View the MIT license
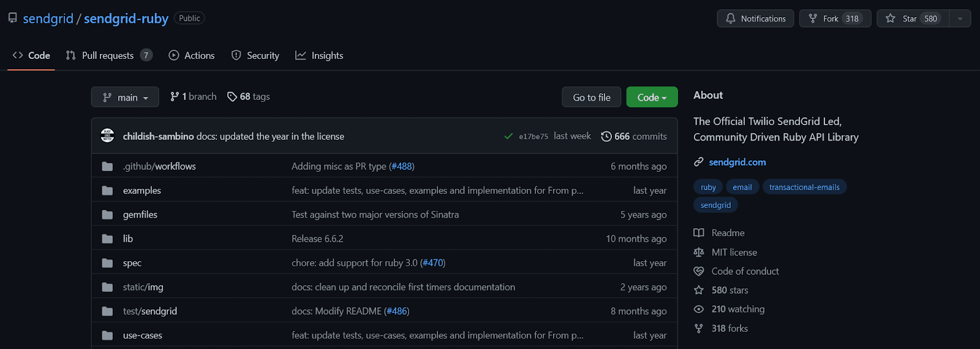The height and width of the screenshot is (349, 980). tap(734, 252)
